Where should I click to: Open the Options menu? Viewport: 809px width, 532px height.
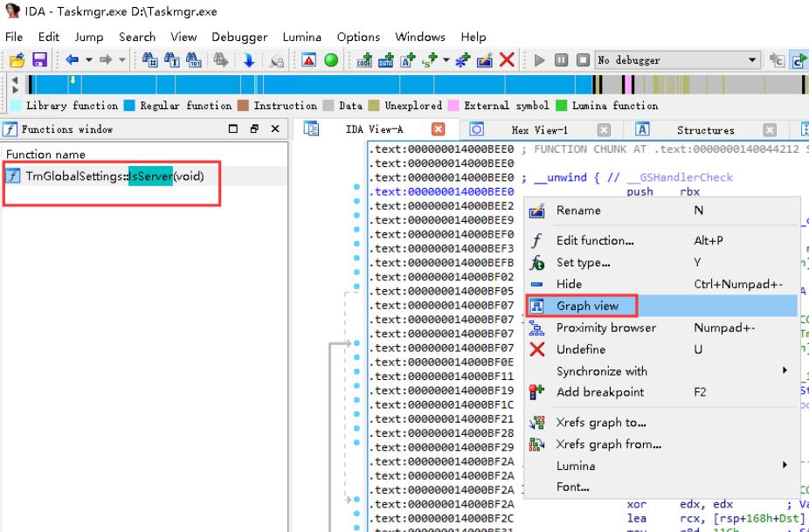[x=358, y=38]
